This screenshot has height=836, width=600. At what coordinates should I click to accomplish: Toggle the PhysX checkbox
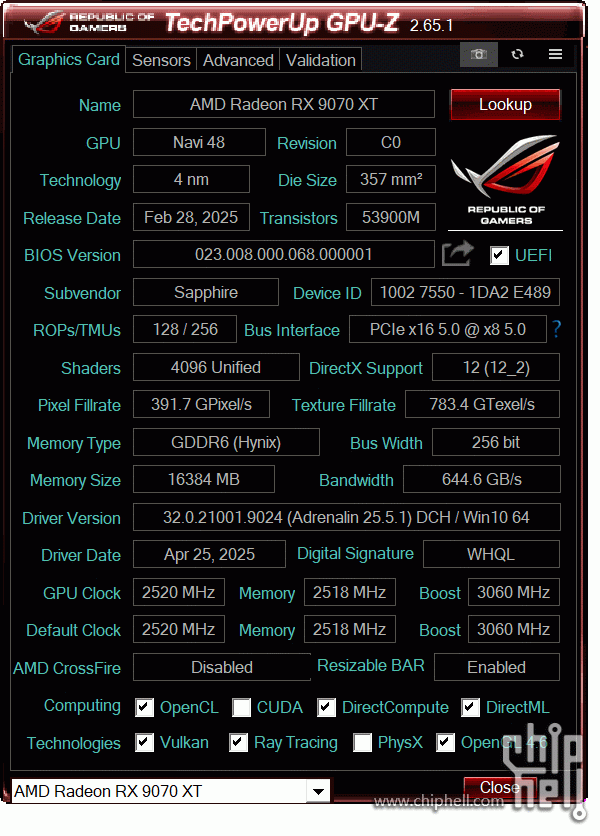(x=362, y=743)
